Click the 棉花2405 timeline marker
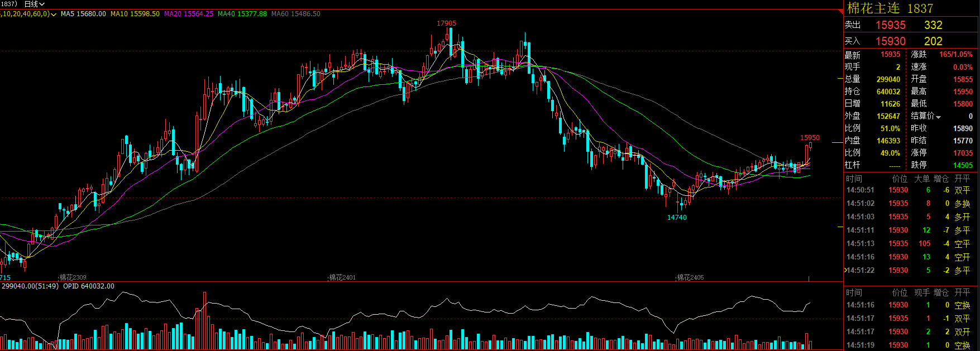Screen dimensions: 980x351 pos(690,277)
